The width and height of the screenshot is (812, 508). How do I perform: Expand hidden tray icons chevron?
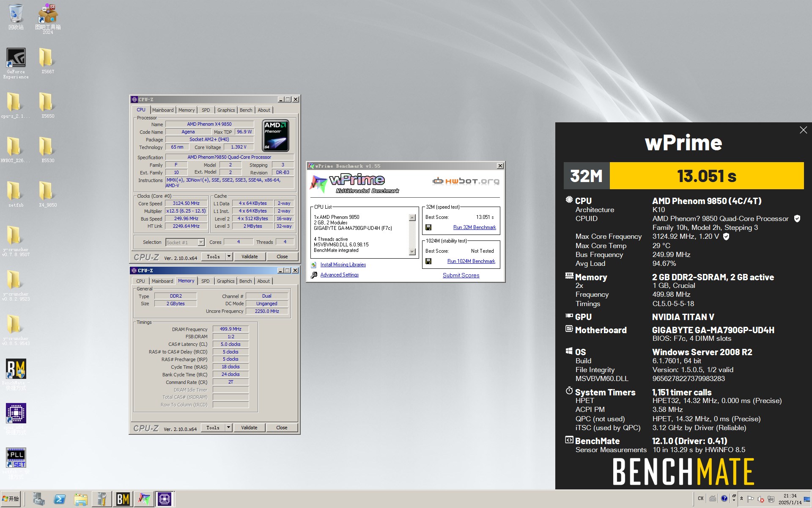coord(741,499)
